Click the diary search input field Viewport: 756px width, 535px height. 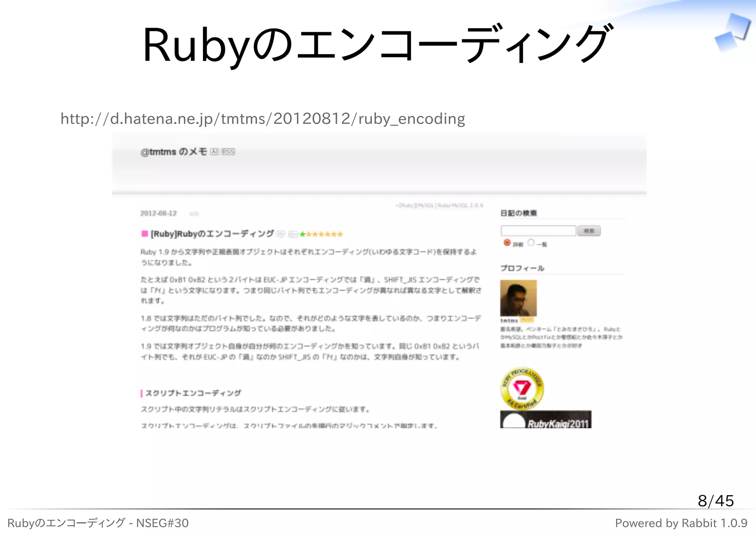538,231
